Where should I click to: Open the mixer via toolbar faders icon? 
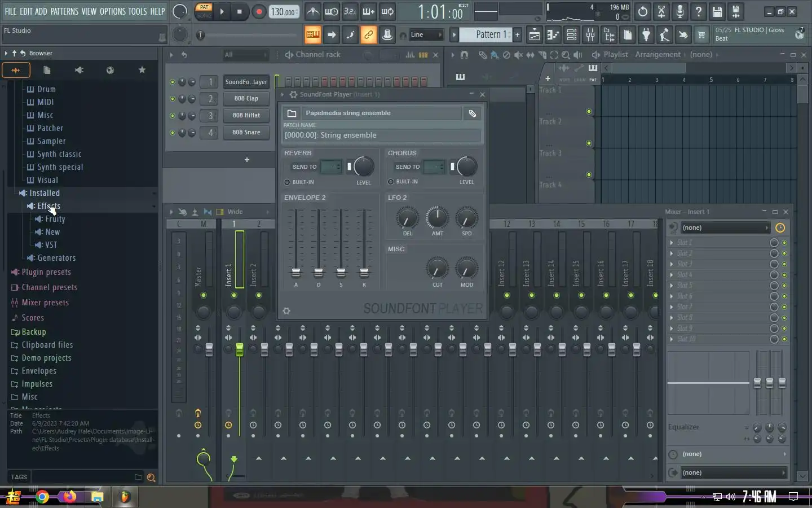point(590,35)
